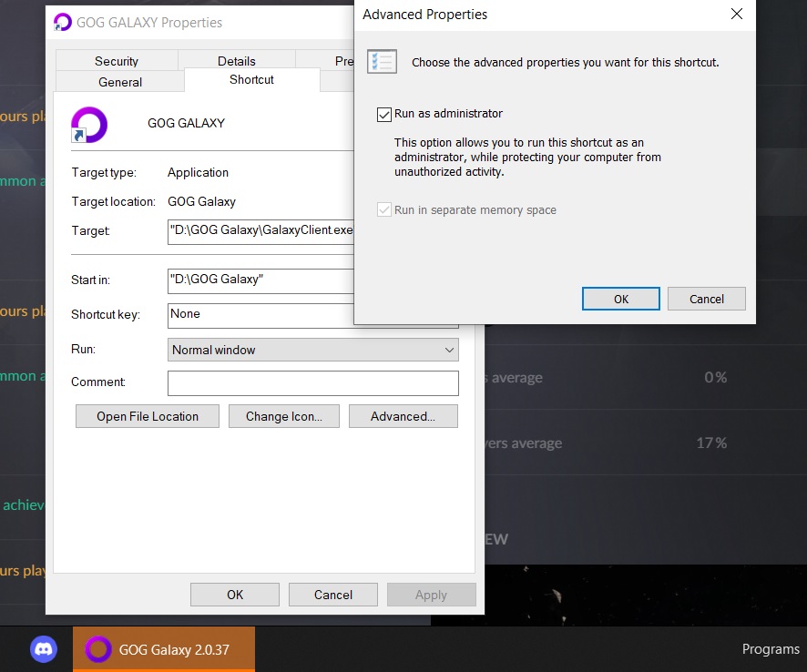Screen dimensions: 807x672
Task: Switch to the Security tab
Action: tap(117, 61)
